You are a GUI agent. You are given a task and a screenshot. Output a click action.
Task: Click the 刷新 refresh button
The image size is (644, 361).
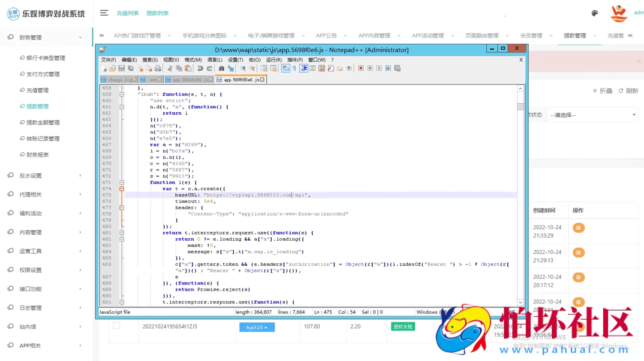(x=628, y=91)
